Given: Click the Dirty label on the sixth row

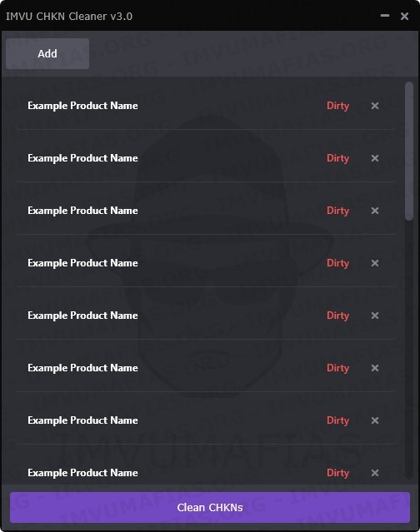Looking at the screenshot, I should coord(337,368).
